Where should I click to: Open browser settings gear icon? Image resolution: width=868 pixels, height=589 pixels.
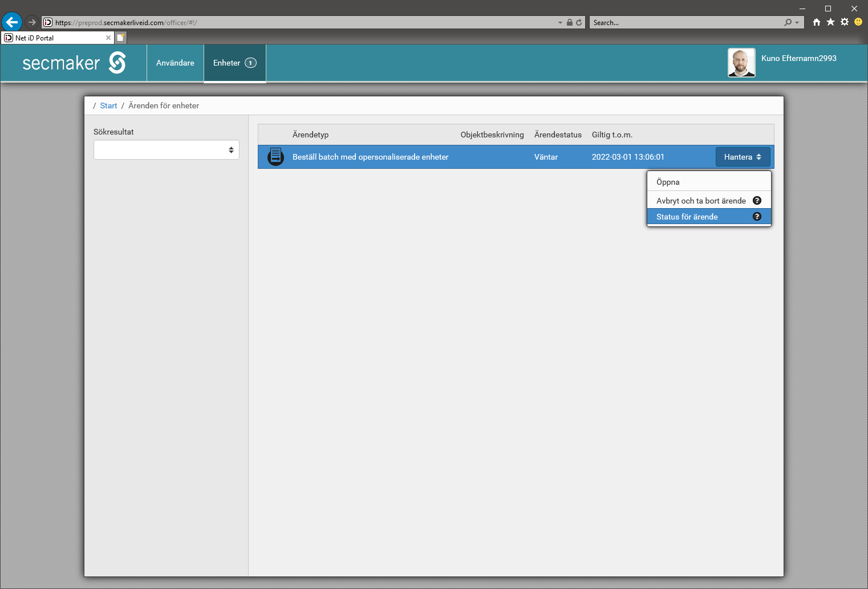tap(845, 22)
